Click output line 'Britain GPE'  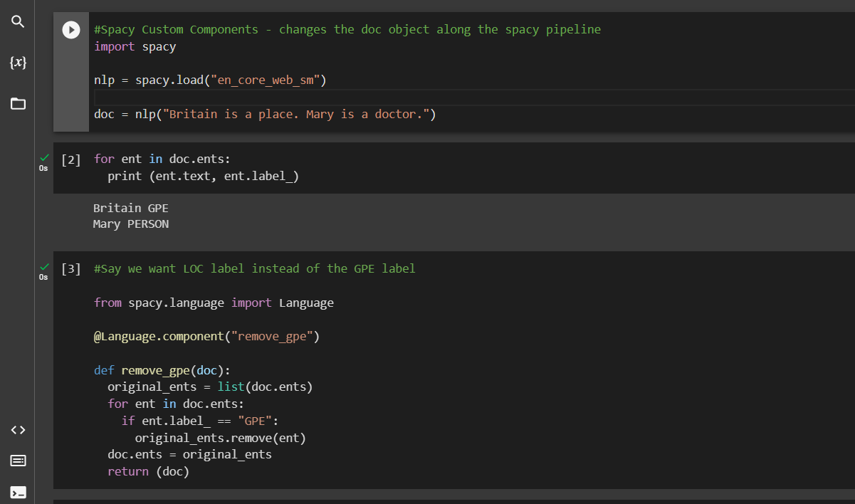(131, 209)
